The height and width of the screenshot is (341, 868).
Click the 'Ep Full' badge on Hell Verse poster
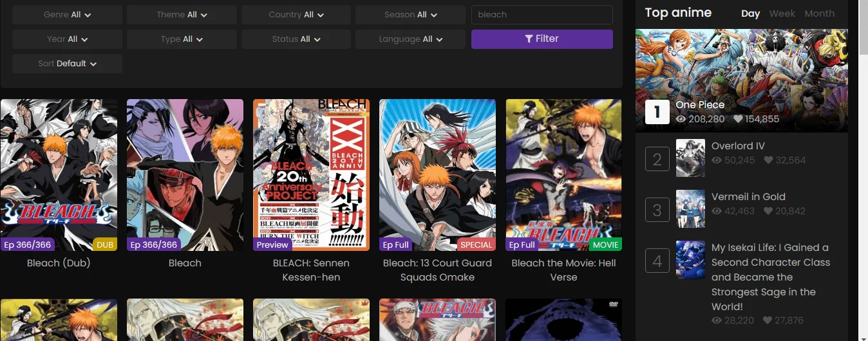coord(522,244)
